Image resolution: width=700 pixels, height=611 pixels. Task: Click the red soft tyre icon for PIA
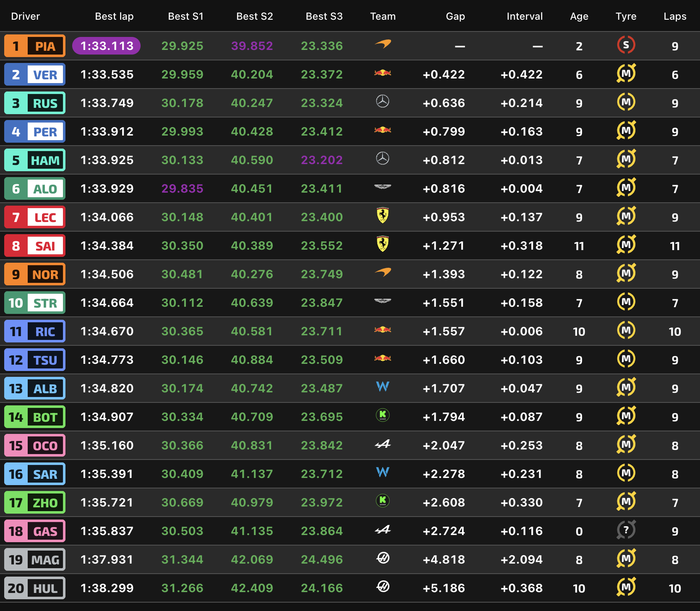626,45
